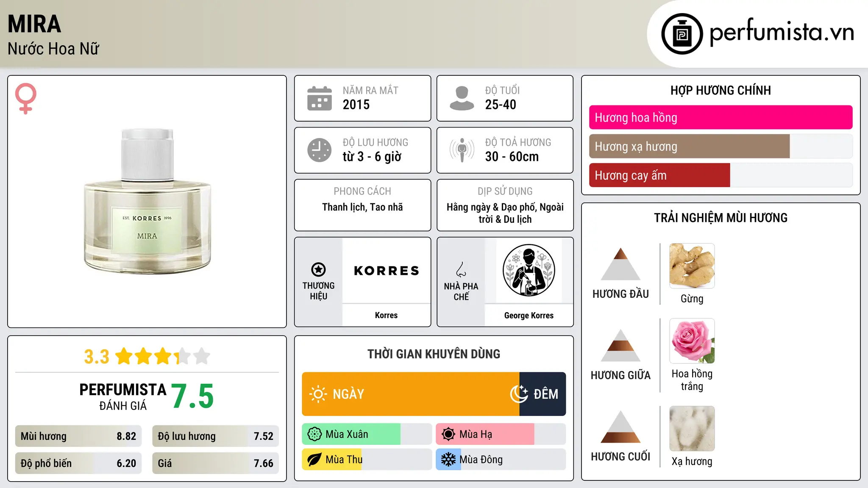The image size is (868, 488).
Task: Click the pink Hương hoa hồng accord bar
Action: pos(721,117)
